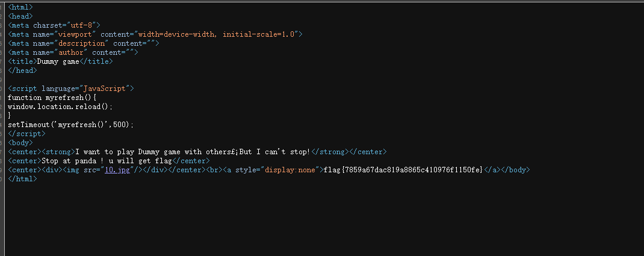Viewport: 644px width, 256px height.
Task: Click the closing script tag
Action: point(26,134)
